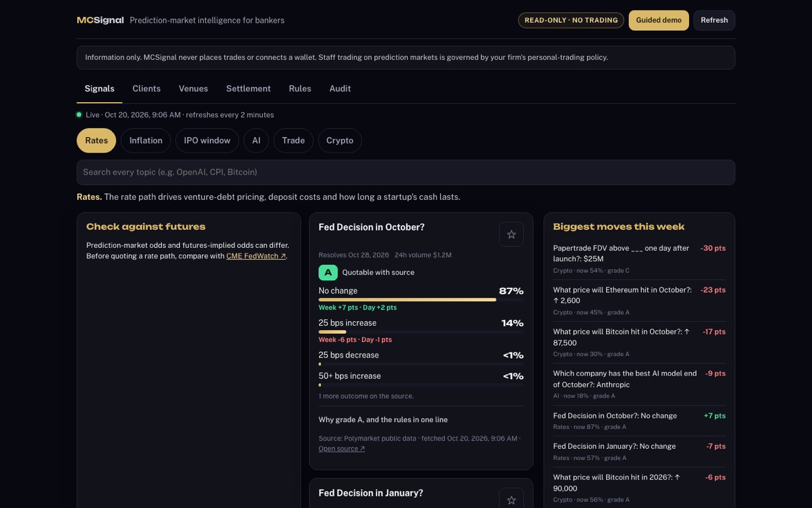Click the 25 bps decrease bar
This screenshot has height=508, width=812.
(x=421, y=364)
